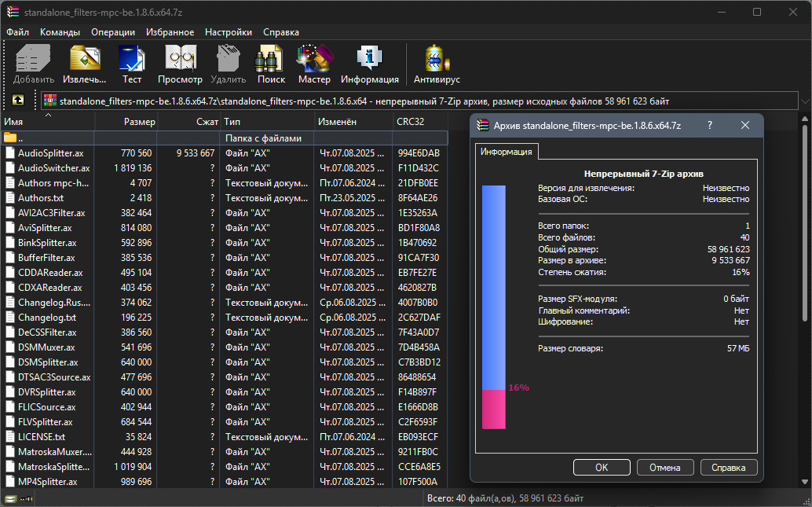The width and height of the screenshot is (812, 507).
Task: Click the Справка button in the dialog
Action: coord(729,467)
